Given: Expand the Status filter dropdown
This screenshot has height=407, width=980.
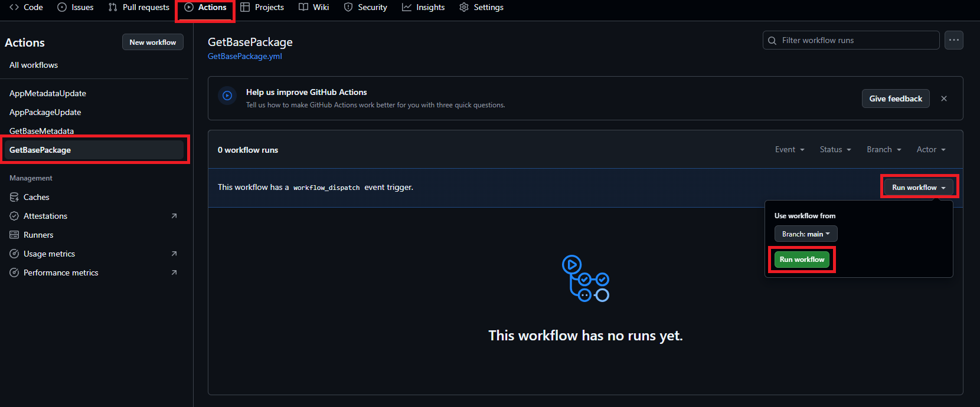Looking at the screenshot, I should pyautogui.click(x=835, y=149).
